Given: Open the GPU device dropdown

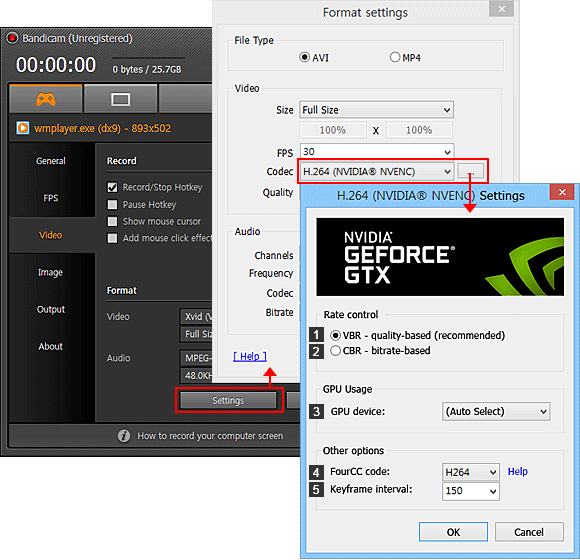Looking at the screenshot, I should coord(496,411).
